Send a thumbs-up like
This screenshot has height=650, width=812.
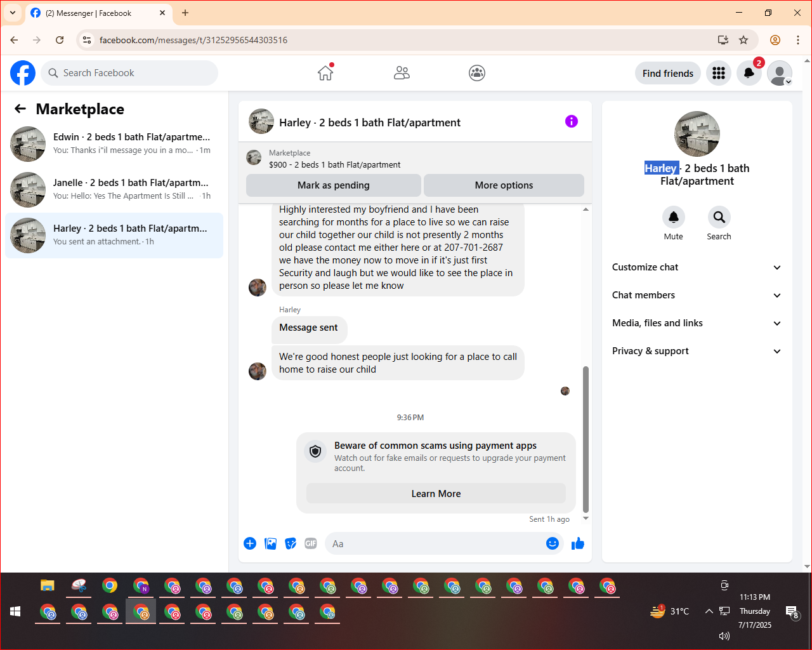(x=578, y=543)
